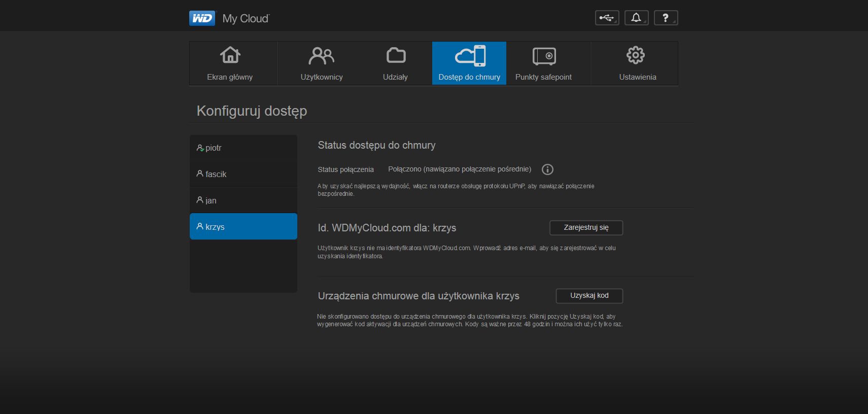Open the USB devices icon
The width and height of the screenshot is (868, 414).
607,18
